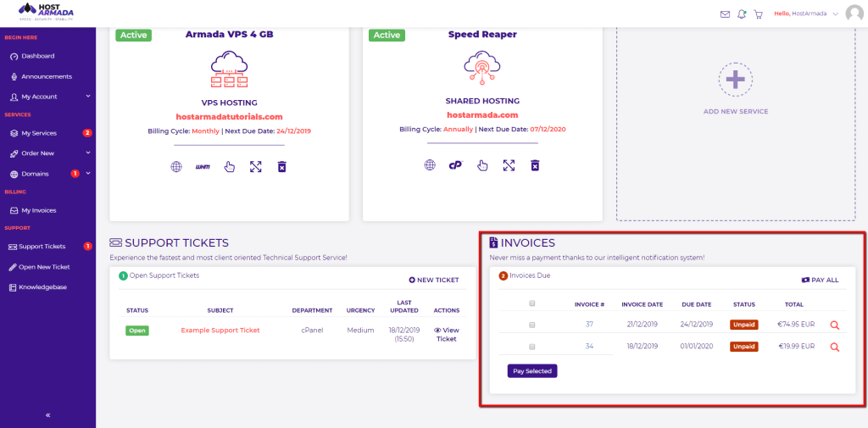Open the shopping cart icon
The height and width of the screenshot is (428, 868).
point(759,14)
